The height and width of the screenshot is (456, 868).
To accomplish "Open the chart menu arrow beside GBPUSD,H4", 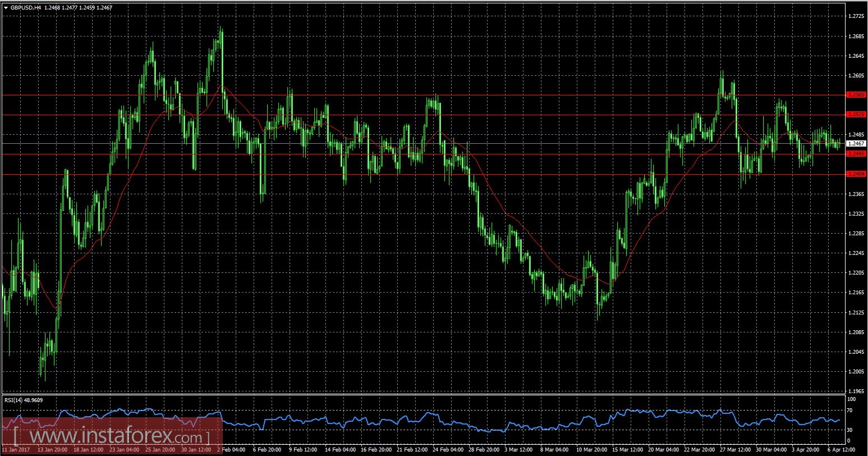I will (6, 7).
